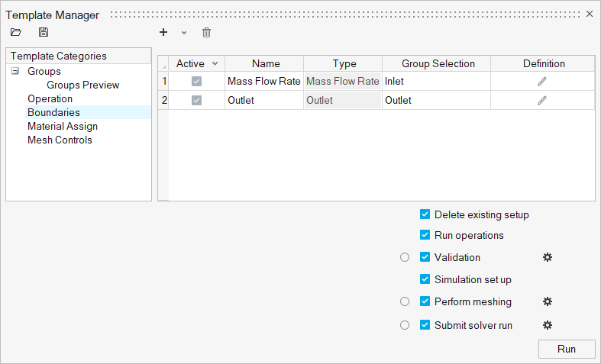The image size is (601, 364).
Task: Collapse the Groups tree node
Action: pyautogui.click(x=15, y=71)
